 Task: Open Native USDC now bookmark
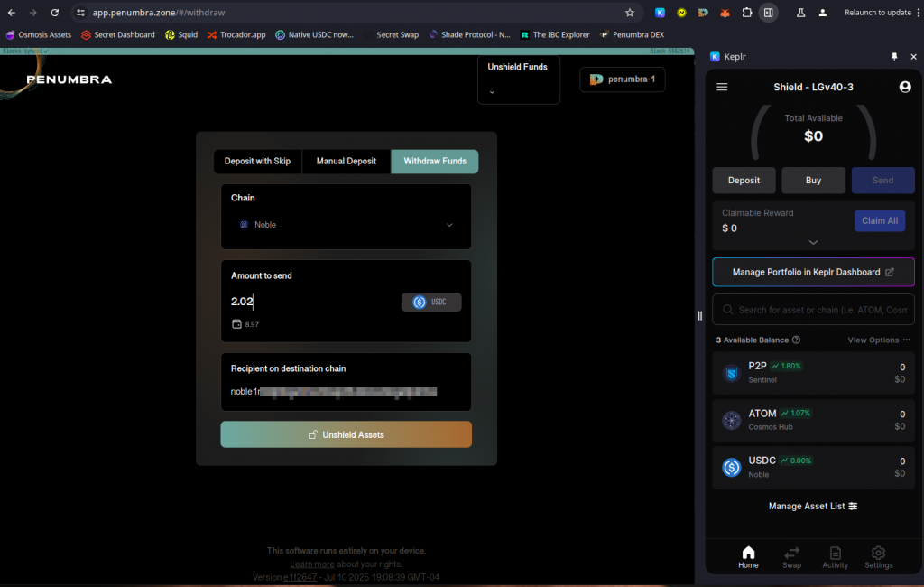[x=315, y=35]
